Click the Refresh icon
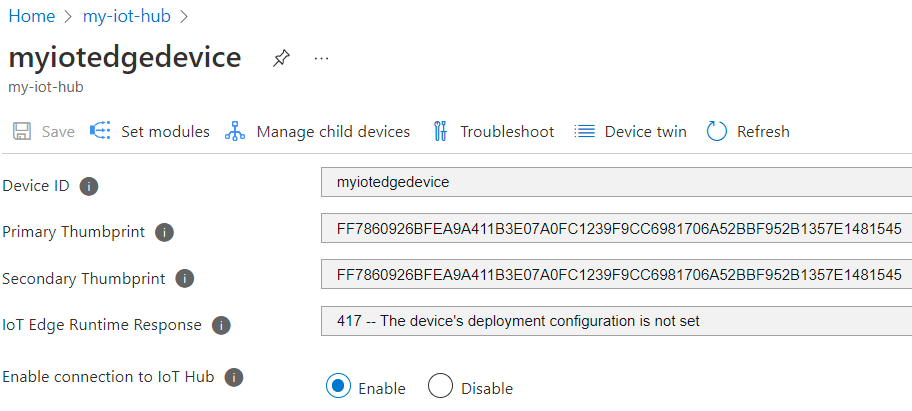912x411 pixels. click(x=716, y=131)
